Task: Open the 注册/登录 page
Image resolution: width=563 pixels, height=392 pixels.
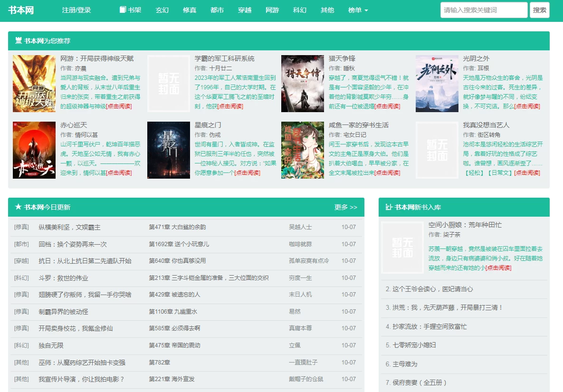Action: [x=76, y=10]
